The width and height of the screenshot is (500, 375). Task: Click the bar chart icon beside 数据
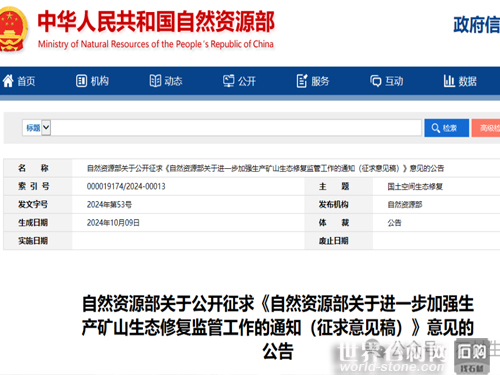449,81
